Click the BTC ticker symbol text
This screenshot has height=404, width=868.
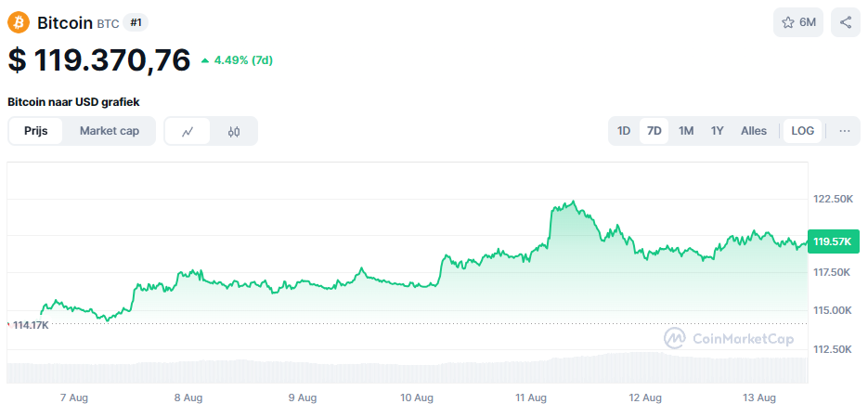[108, 24]
